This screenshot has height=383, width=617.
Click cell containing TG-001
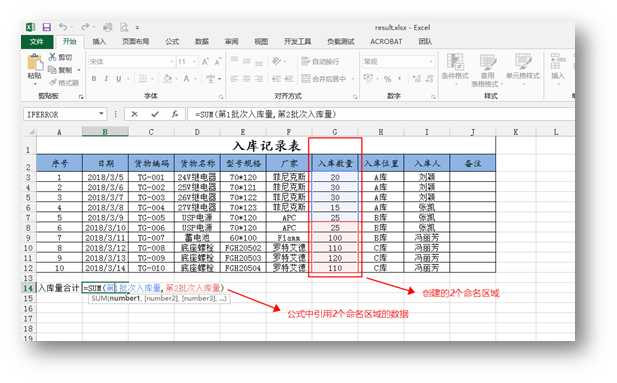click(151, 177)
